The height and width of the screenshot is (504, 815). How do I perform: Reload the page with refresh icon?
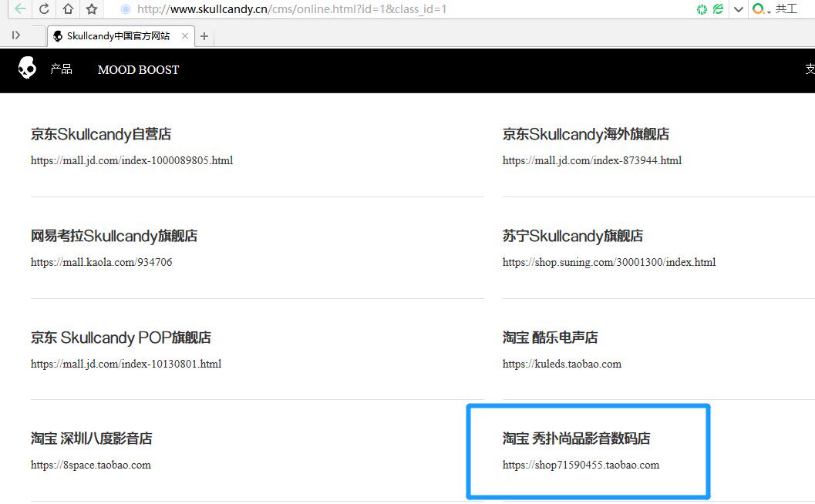tap(44, 8)
